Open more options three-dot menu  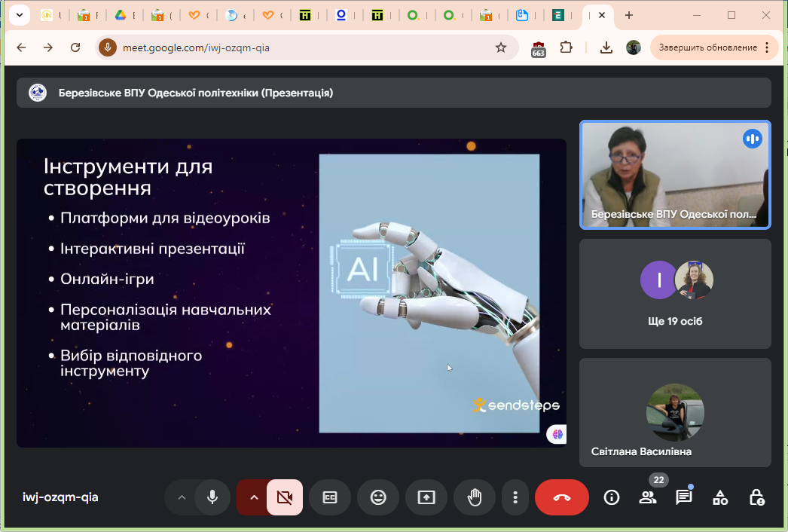[515, 497]
